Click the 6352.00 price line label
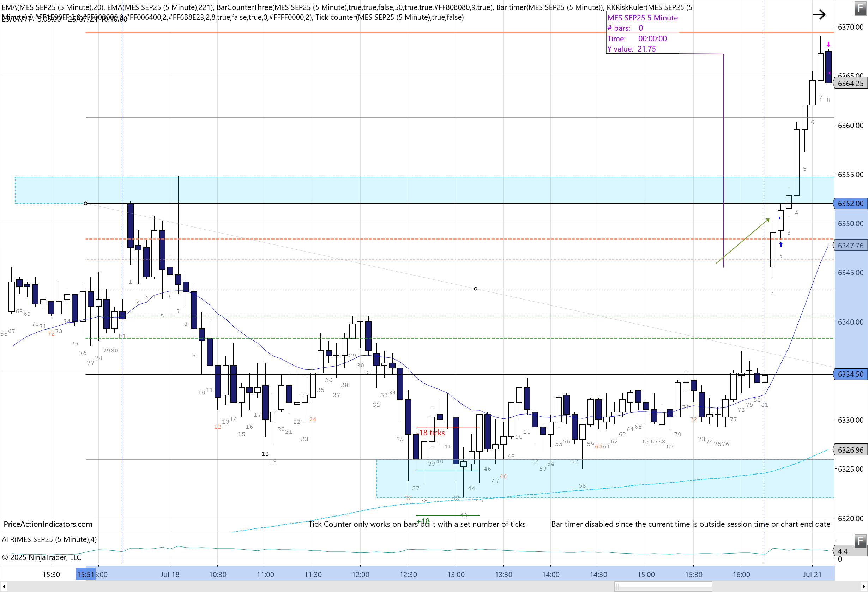The width and height of the screenshot is (868, 592). 850,203
